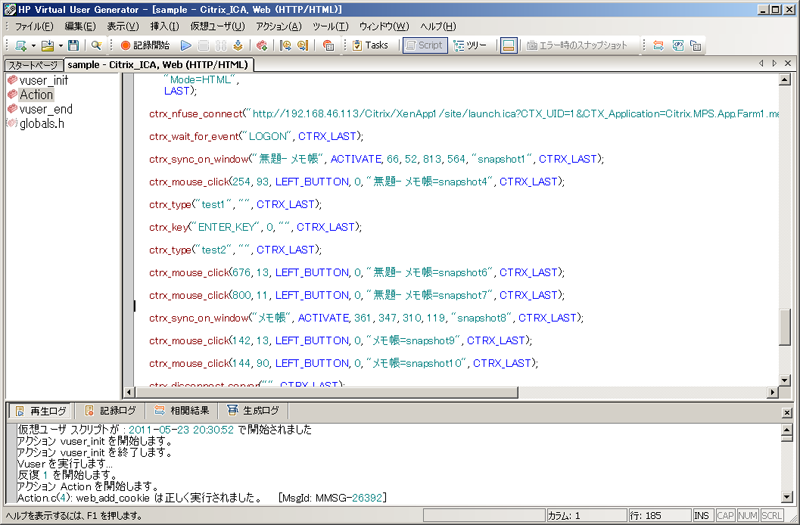The image size is (800, 525).
Task: Open the 編集(E) menu
Action: [x=80, y=27]
